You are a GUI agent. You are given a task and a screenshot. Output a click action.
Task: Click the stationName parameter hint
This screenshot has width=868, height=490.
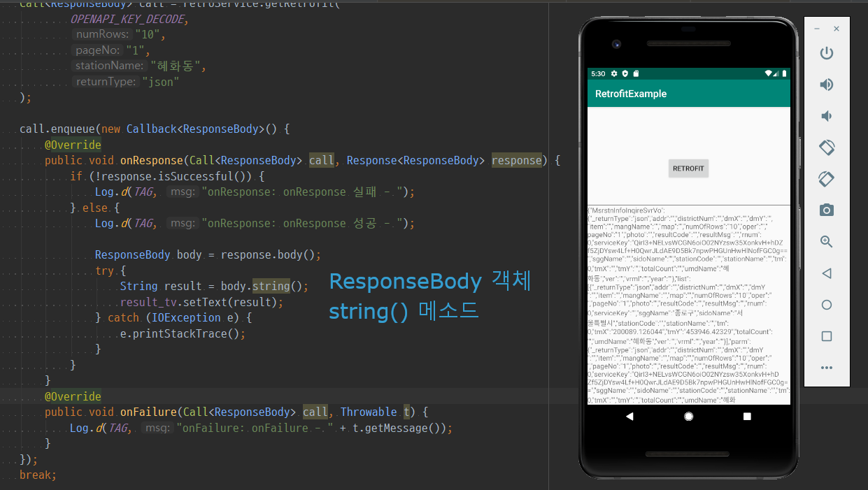pyautogui.click(x=110, y=66)
